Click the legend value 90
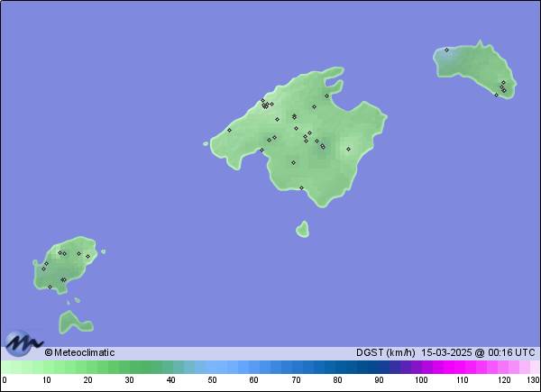Viewport: 541px width, 392px height. click(x=379, y=380)
